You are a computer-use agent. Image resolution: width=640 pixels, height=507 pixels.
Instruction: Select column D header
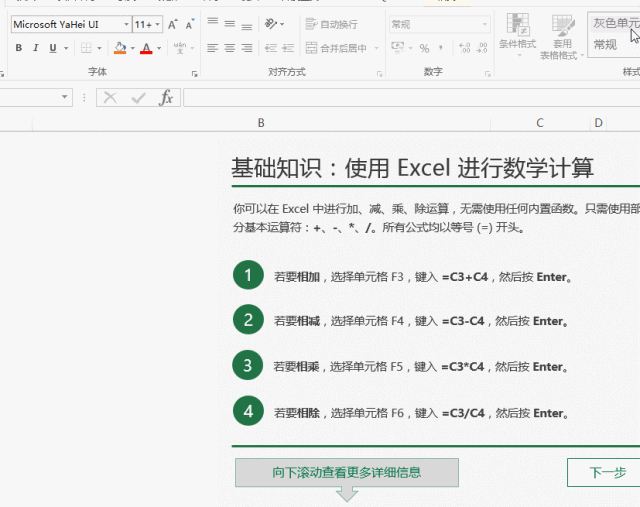click(598, 123)
